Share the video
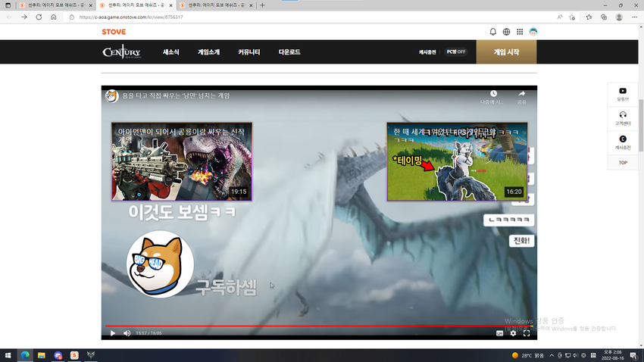This screenshot has width=644, height=362. [x=521, y=97]
